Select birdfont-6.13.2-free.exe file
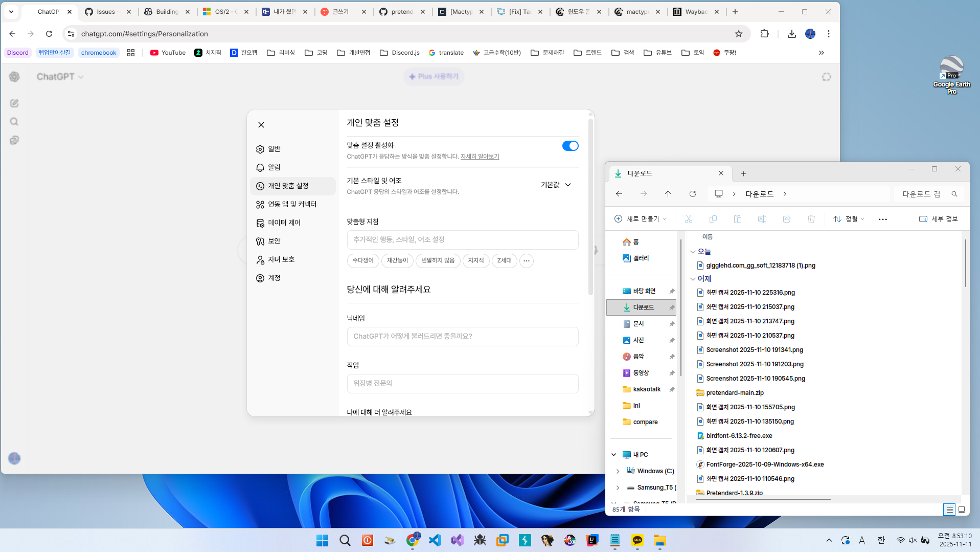980x552 pixels. point(739,436)
